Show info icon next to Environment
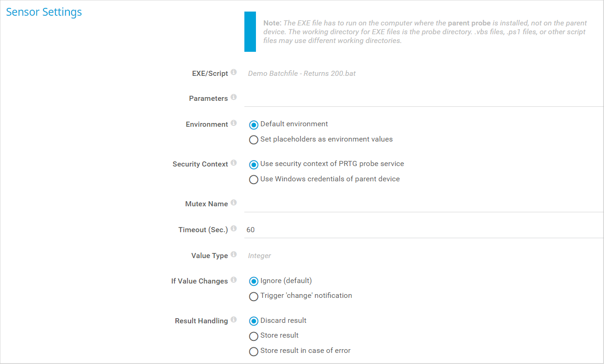The width and height of the screenshot is (604, 364). [234, 123]
